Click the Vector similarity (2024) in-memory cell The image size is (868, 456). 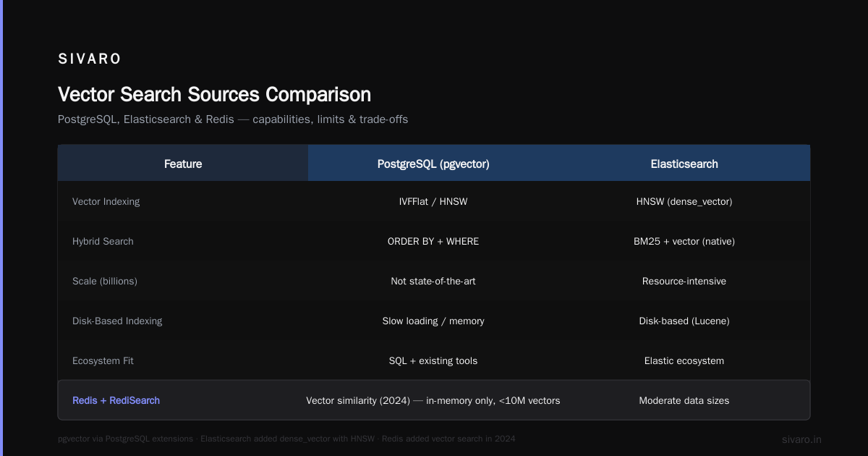(433, 400)
